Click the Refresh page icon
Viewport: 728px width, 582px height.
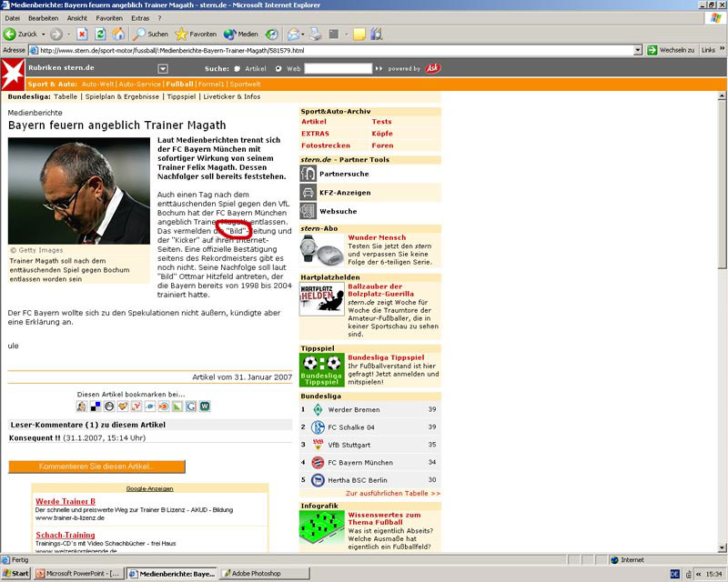point(100,34)
